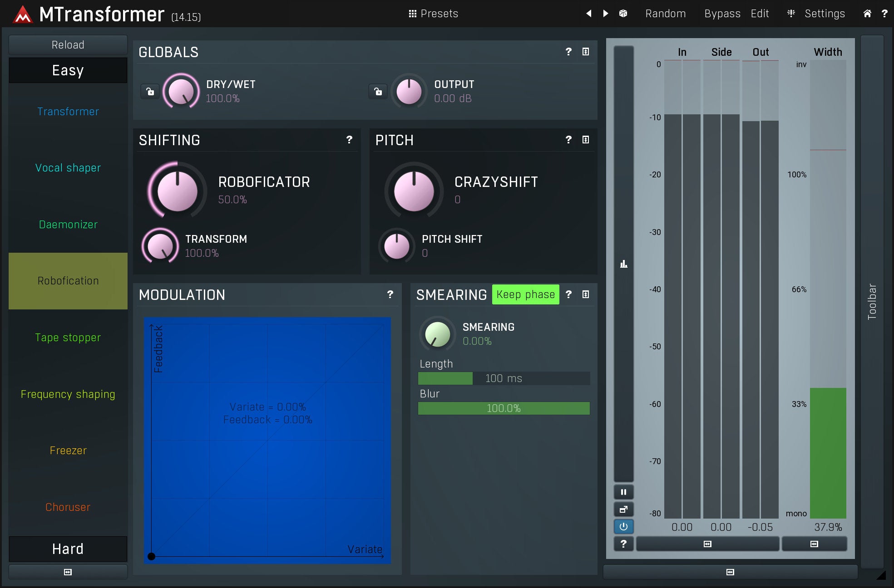This screenshot has height=588, width=894.
Task: Click the Bypass button
Action: coord(722,14)
